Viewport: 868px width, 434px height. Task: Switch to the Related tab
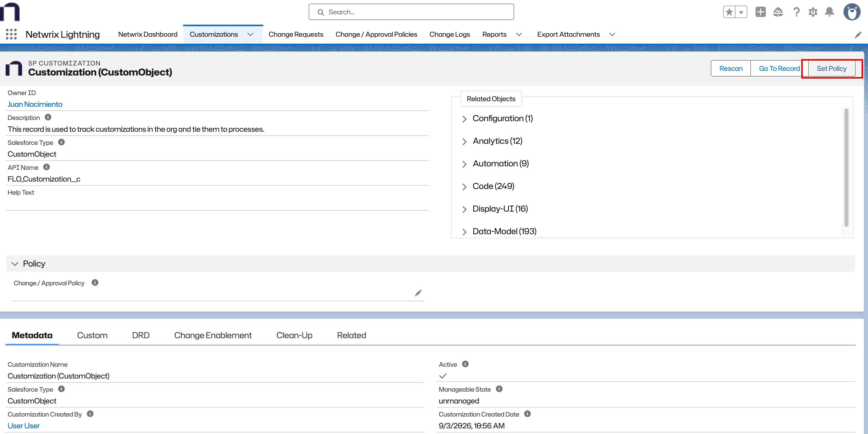(x=352, y=335)
